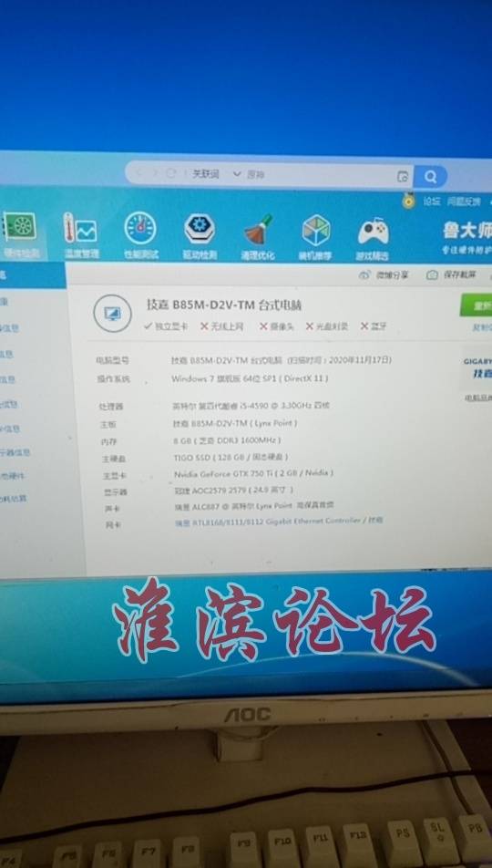
Task: Open the 装机推荐 cube icon
Action: (316, 231)
